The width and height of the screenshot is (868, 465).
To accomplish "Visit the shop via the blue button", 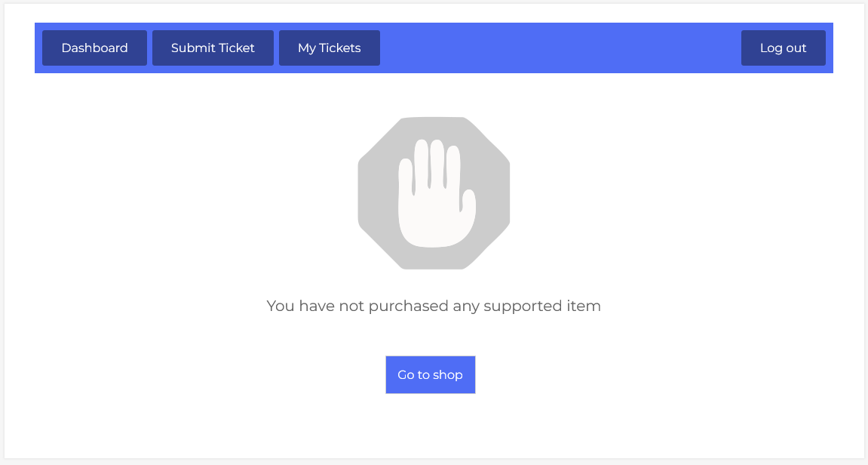I will click(x=430, y=374).
